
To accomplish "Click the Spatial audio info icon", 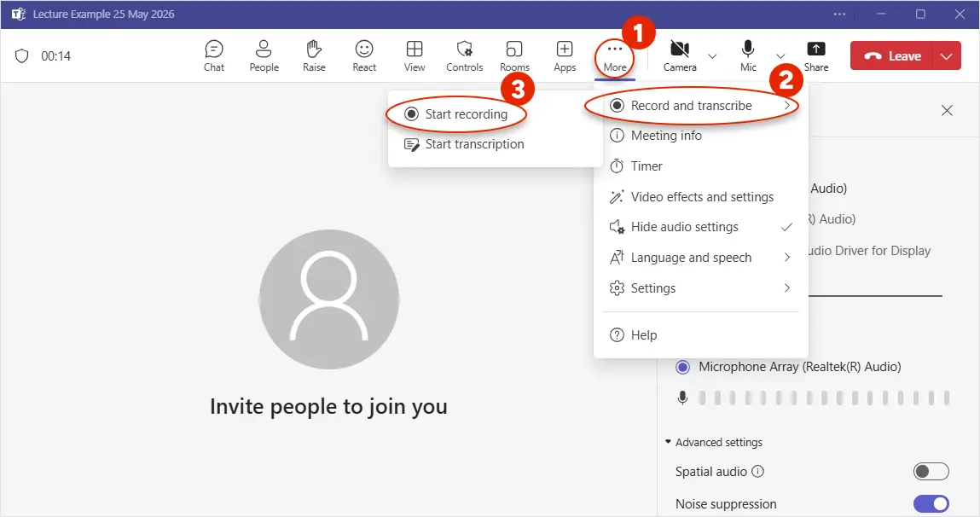I will (757, 472).
